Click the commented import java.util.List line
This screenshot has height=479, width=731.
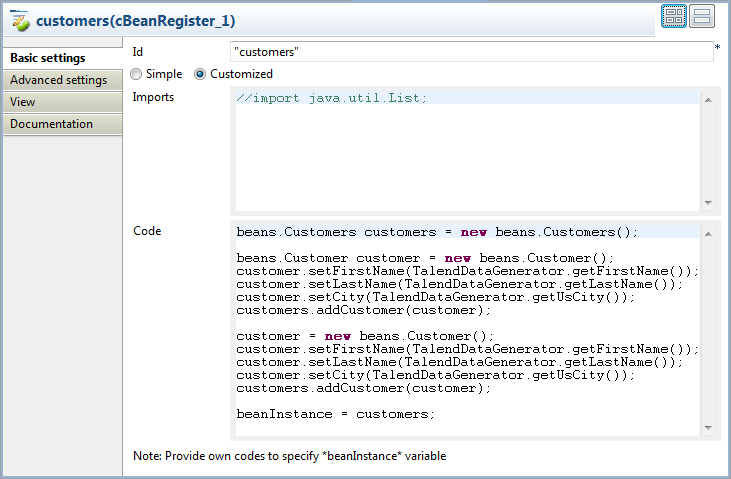pyautogui.click(x=331, y=98)
